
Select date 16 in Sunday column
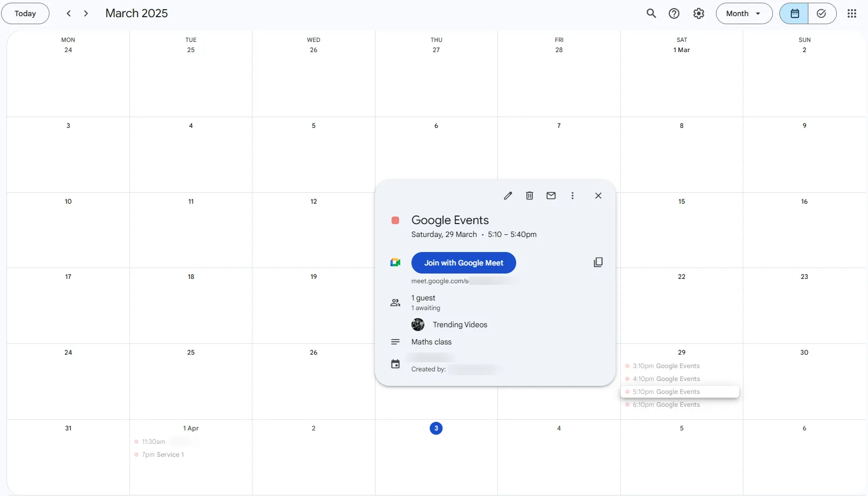(804, 202)
